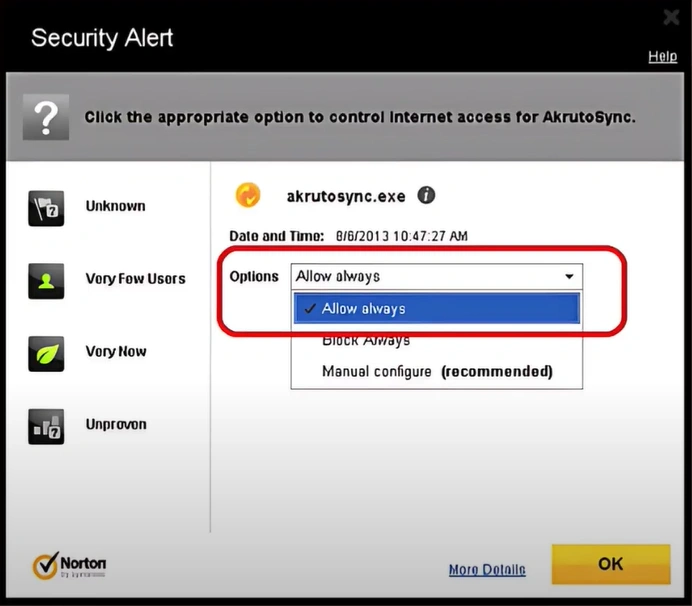Open the More Details link
Screen dimensions: 692x606
[x=487, y=570]
